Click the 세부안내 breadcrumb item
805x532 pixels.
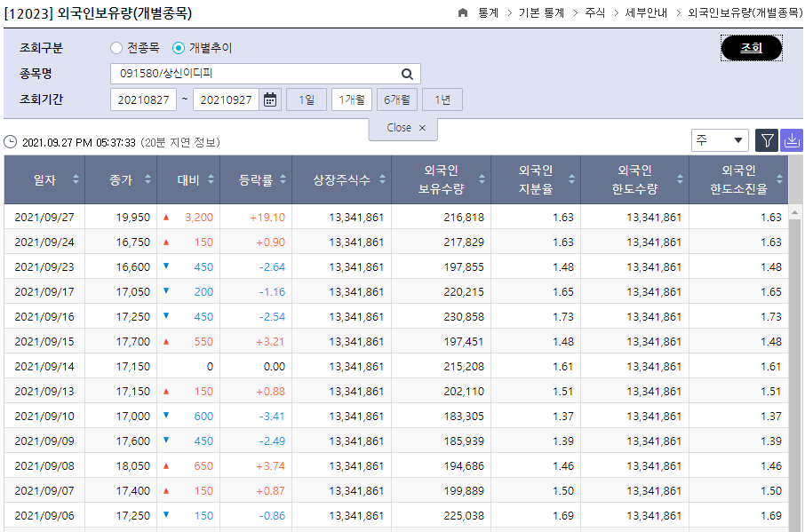[x=646, y=12]
